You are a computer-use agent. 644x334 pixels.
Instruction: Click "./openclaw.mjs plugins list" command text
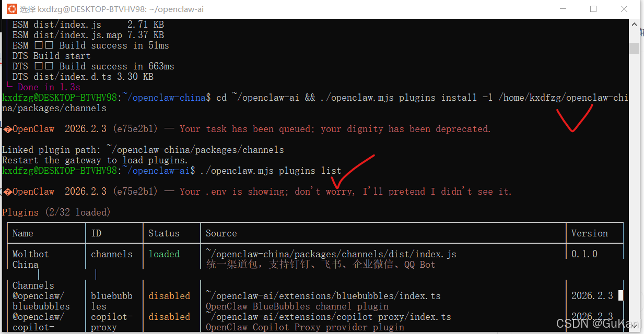pyautogui.click(x=271, y=171)
